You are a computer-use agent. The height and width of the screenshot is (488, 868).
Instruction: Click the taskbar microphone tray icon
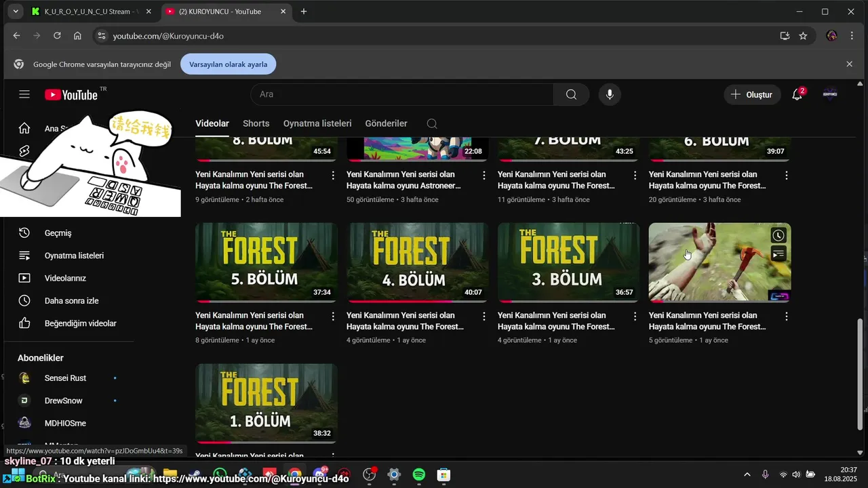coord(765,474)
